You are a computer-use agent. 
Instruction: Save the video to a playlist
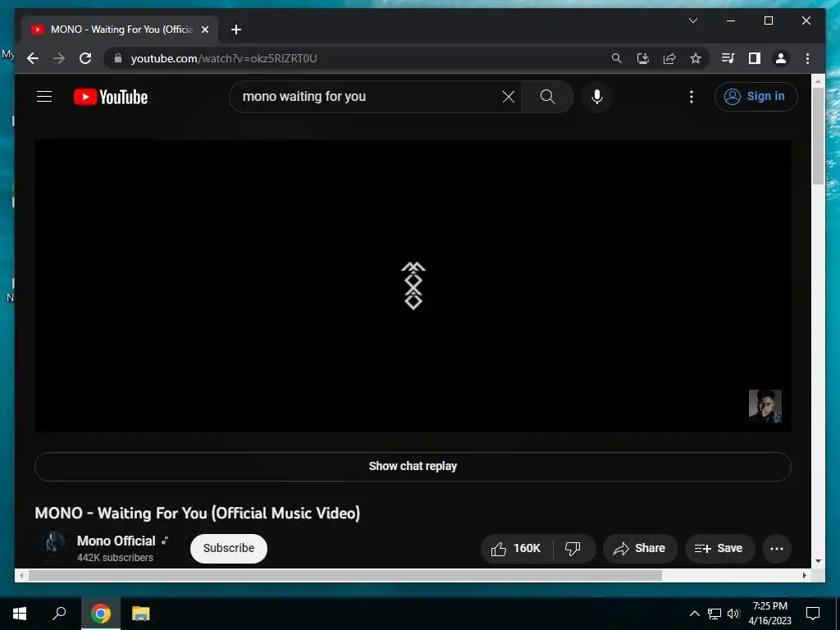[x=719, y=549]
